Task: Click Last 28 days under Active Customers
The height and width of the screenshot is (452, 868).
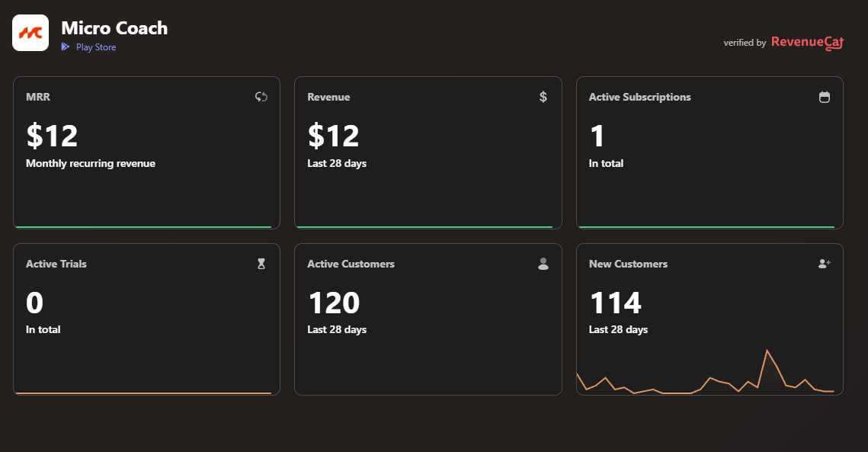Action: pyautogui.click(x=337, y=329)
